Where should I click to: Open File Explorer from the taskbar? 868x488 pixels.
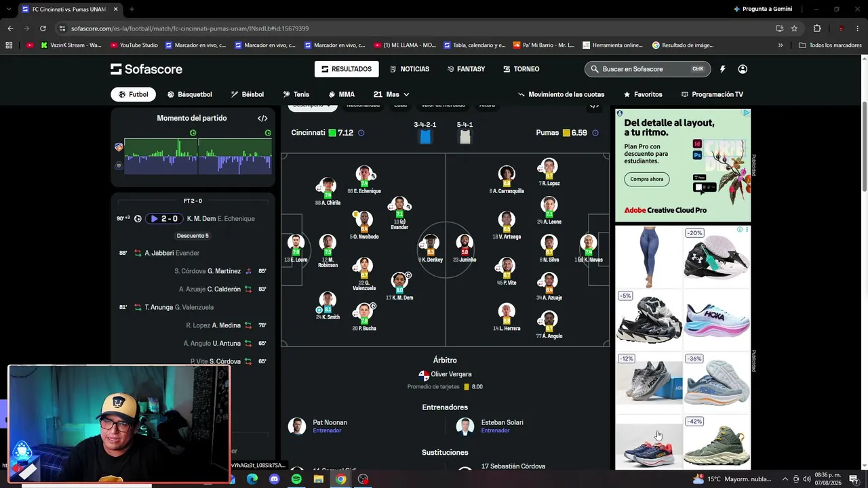pyautogui.click(x=319, y=479)
